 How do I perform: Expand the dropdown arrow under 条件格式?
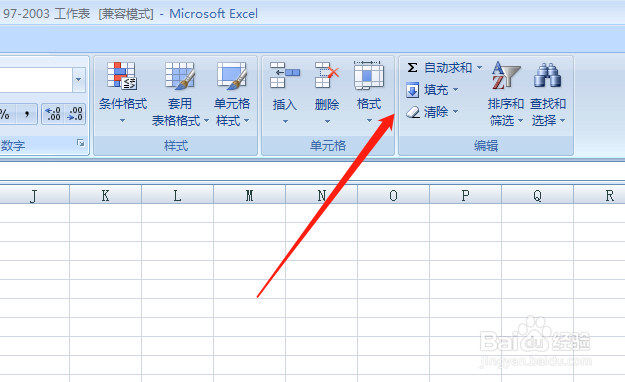122,120
